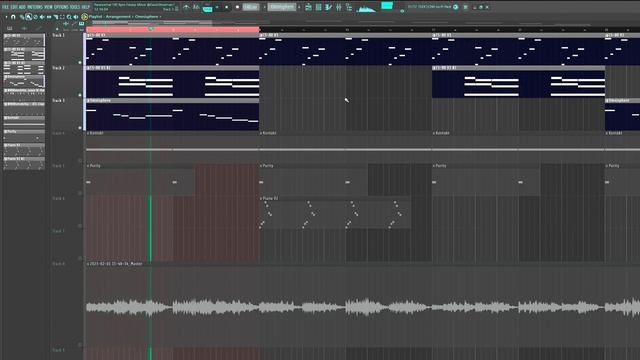The width and height of the screenshot is (640, 360).
Task: Open the OPTIONS menu
Action: [x=61, y=7]
